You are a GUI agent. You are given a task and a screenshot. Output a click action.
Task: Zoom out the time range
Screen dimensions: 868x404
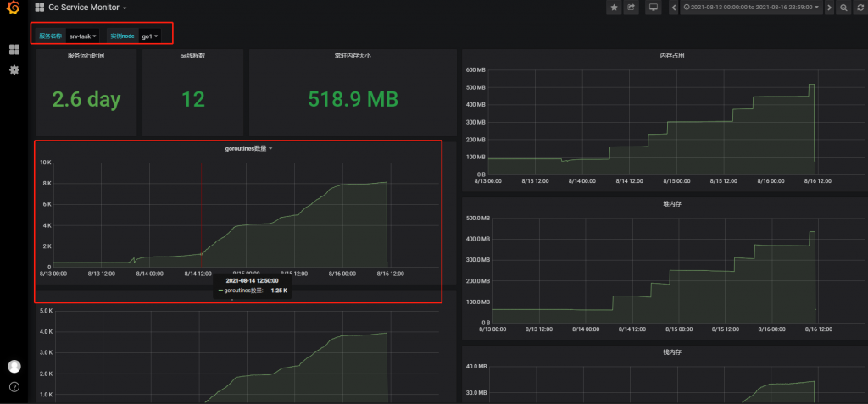(x=843, y=8)
